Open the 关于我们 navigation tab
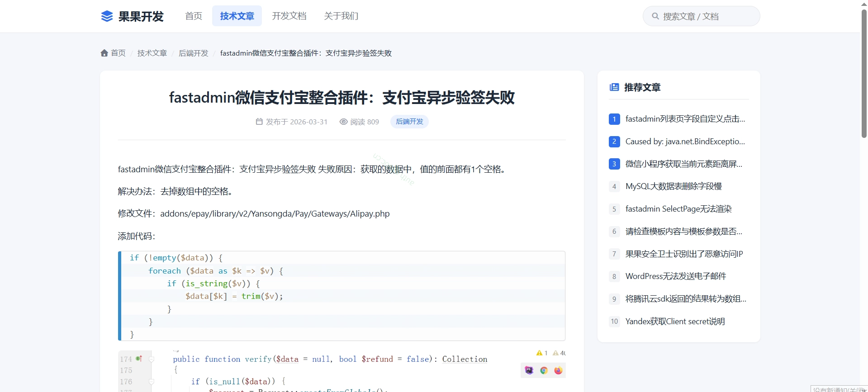 pos(341,16)
